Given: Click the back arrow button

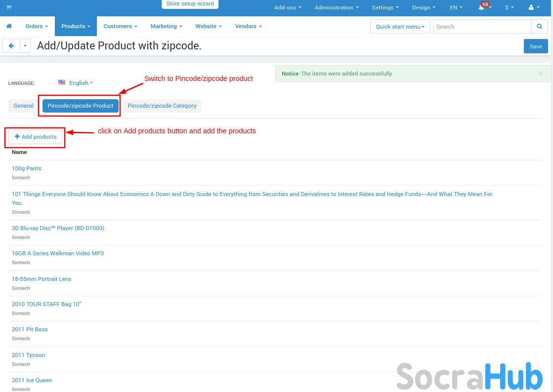Looking at the screenshot, I should pyautogui.click(x=11, y=46).
